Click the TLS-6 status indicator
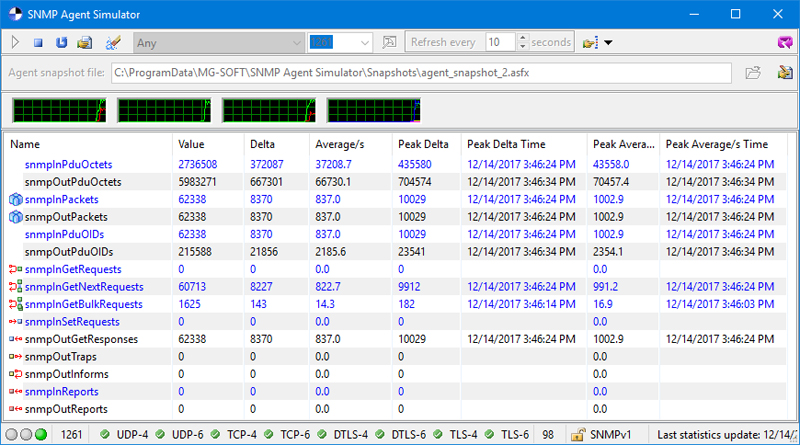Viewport: 800px width, 445px height. pyautogui.click(x=507, y=435)
